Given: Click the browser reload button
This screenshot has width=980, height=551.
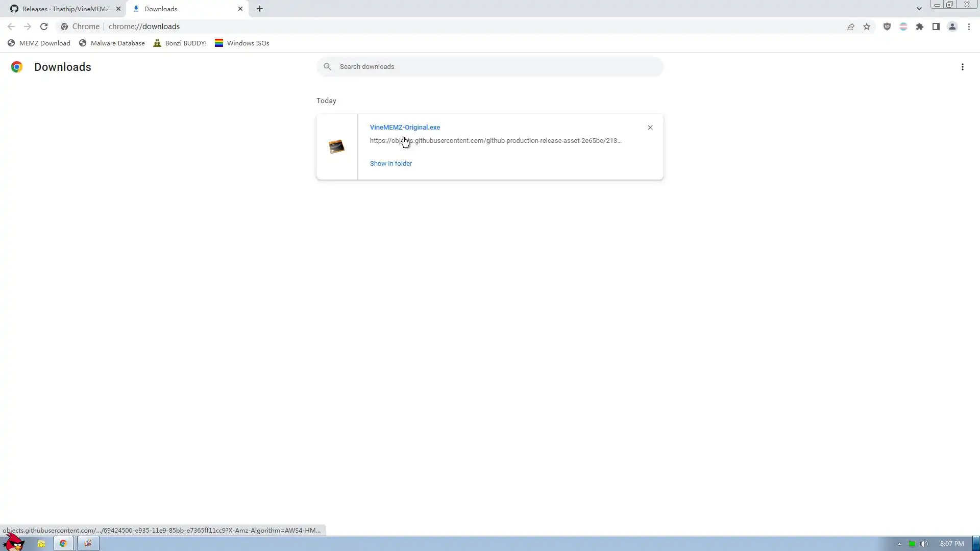Looking at the screenshot, I should coord(44,27).
